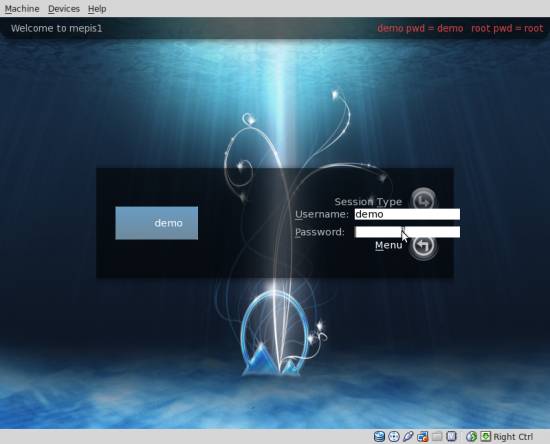This screenshot has height=444, width=550.
Task: Click the Session Type label
Action: click(368, 202)
